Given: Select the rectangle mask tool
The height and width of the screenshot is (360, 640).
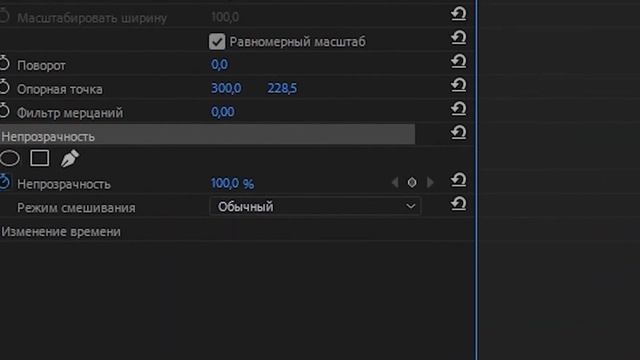Looking at the screenshot, I should pos(40,158).
